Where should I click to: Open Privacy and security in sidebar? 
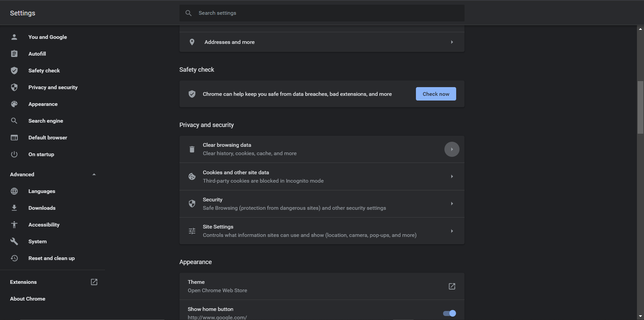coord(53,87)
